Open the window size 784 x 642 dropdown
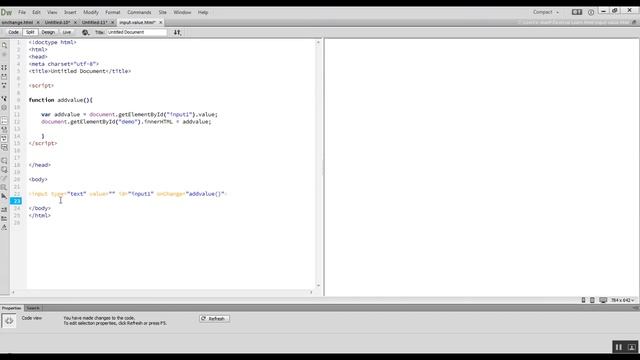The image size is (640, 360). pyautogui.click(x=622, y=300)
